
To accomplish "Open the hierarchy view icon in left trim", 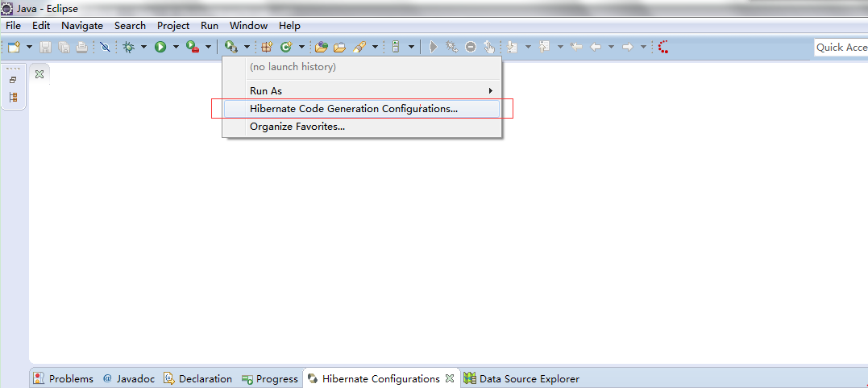I will click(13, 98).
